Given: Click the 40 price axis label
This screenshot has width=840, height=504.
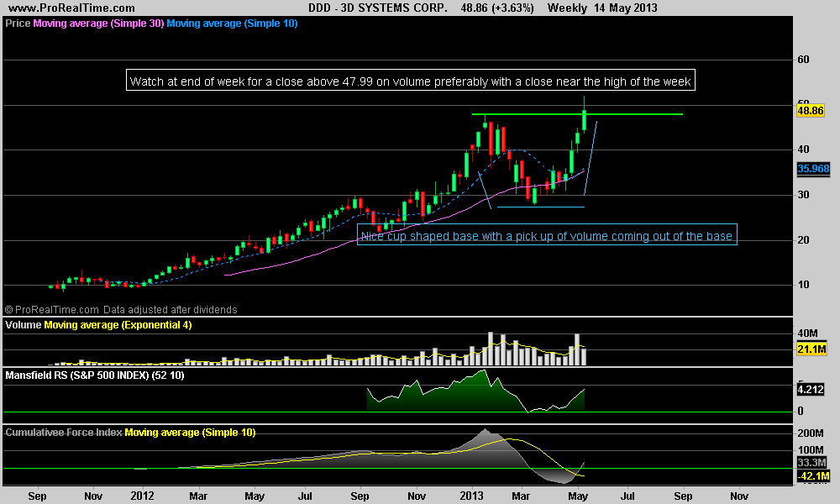Looking at the screenshot, I should coord(803,150).
